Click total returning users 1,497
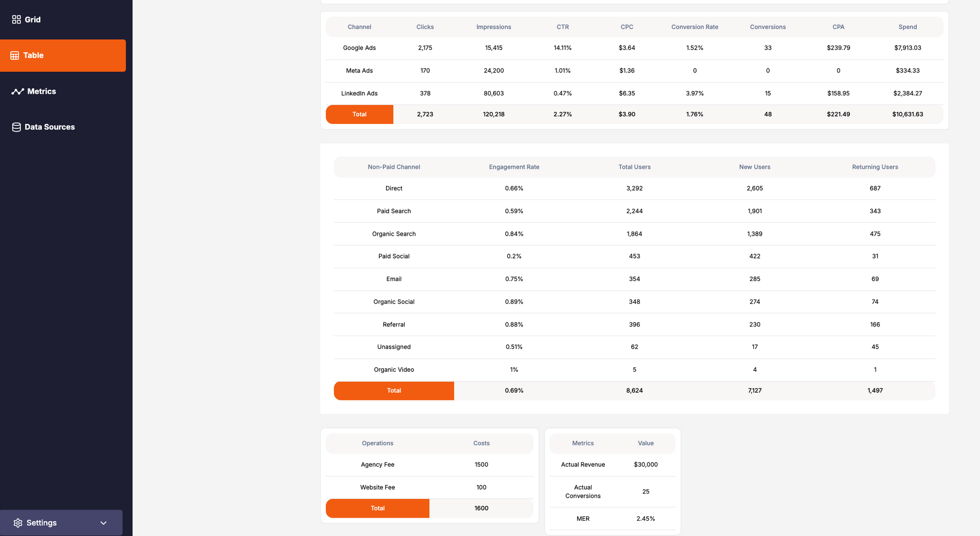 pyautogui.click(x=875, y=391)
